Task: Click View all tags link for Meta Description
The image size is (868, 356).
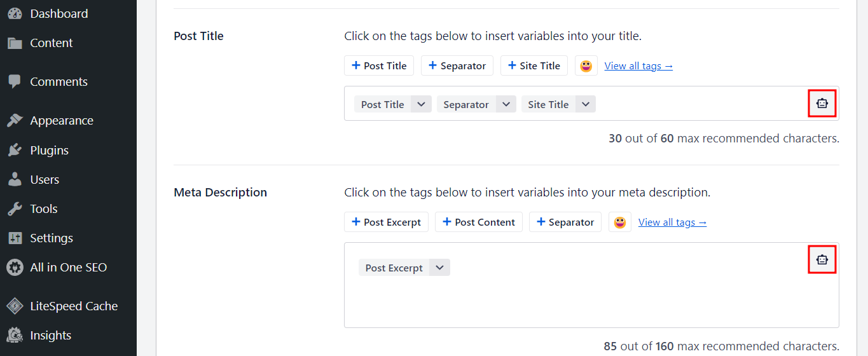Action: [x=672, y=222]
